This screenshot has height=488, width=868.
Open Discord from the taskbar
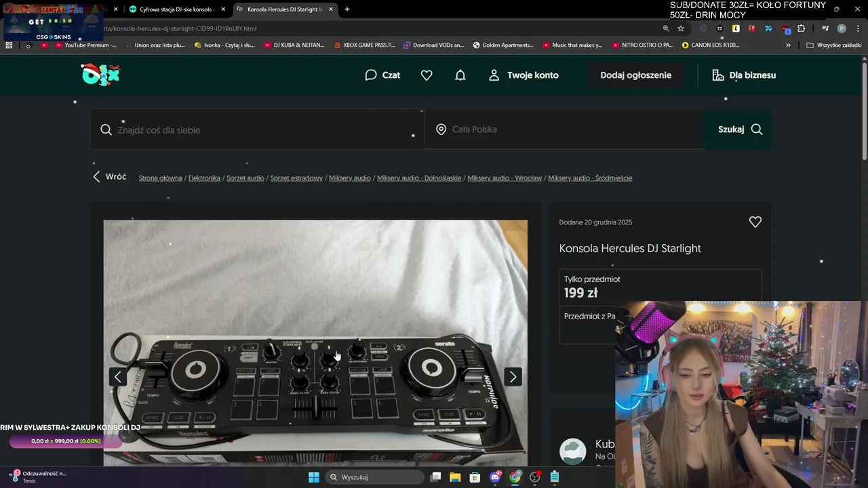496,477
